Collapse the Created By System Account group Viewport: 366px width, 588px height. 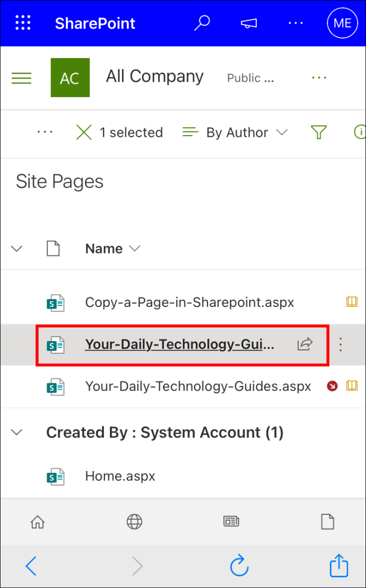pyautogui.click(x=17, y=432)
